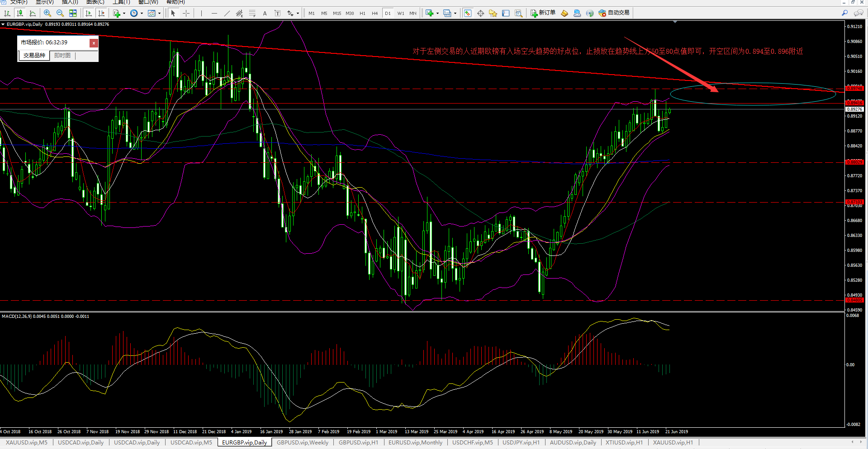Open the profiles menu icon
The height and width of the screenshot is (449, 868).
(x=447, y=13)
